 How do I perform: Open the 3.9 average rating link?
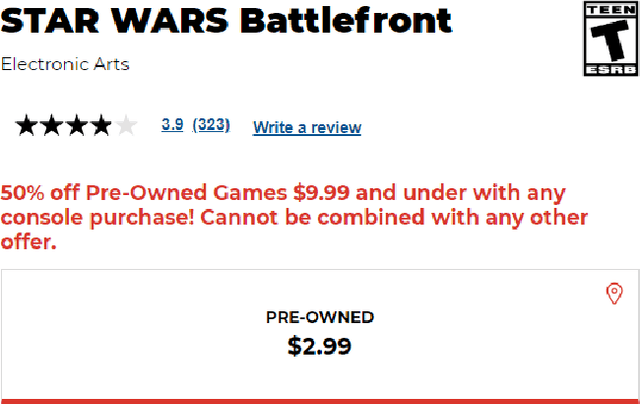[x=172, y=125]
